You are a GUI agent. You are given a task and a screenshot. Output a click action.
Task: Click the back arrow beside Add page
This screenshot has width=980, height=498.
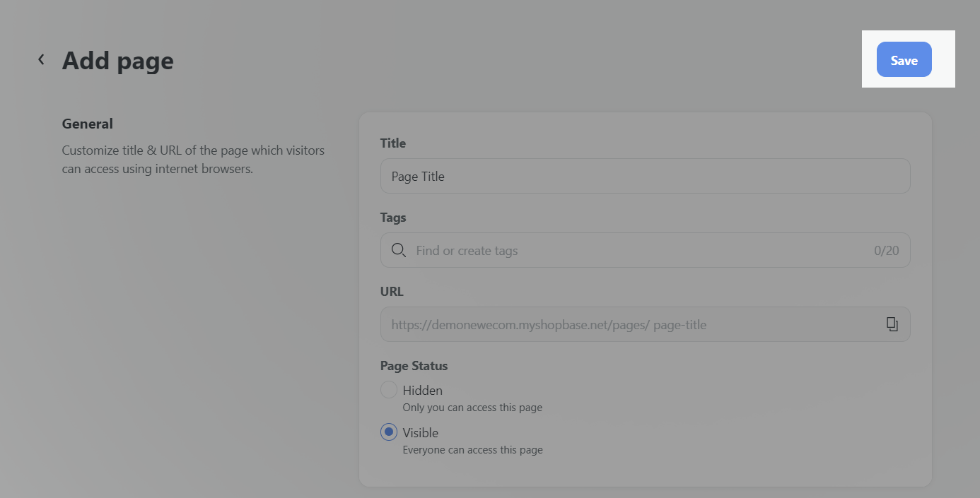[x=41, y=60]
